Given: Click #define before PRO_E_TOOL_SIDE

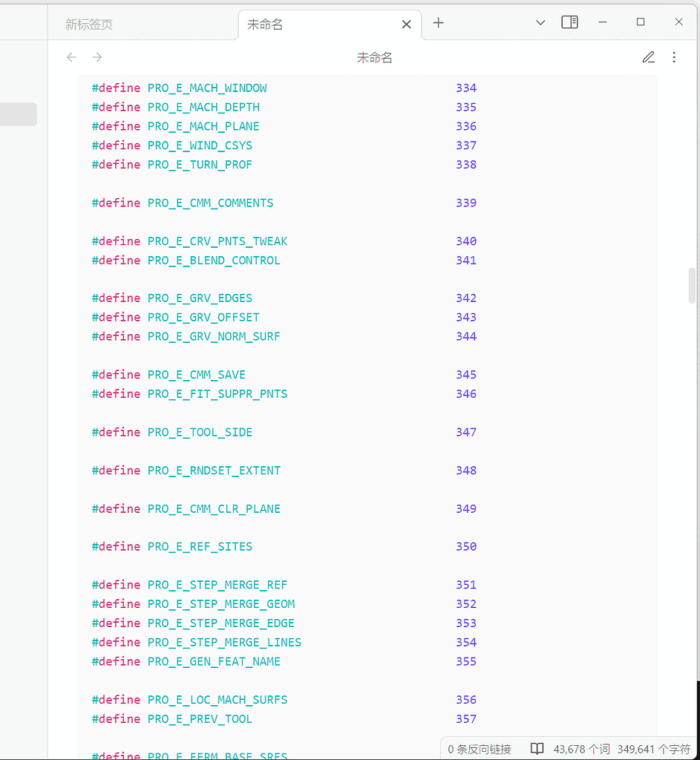Looking at the screenshot, I should click(x=116, y=433).
